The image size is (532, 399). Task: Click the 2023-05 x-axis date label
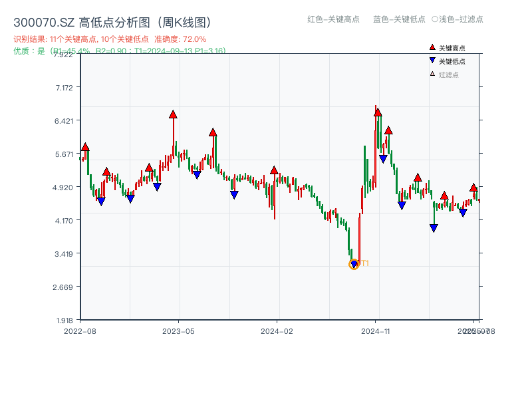pos(178,331)
